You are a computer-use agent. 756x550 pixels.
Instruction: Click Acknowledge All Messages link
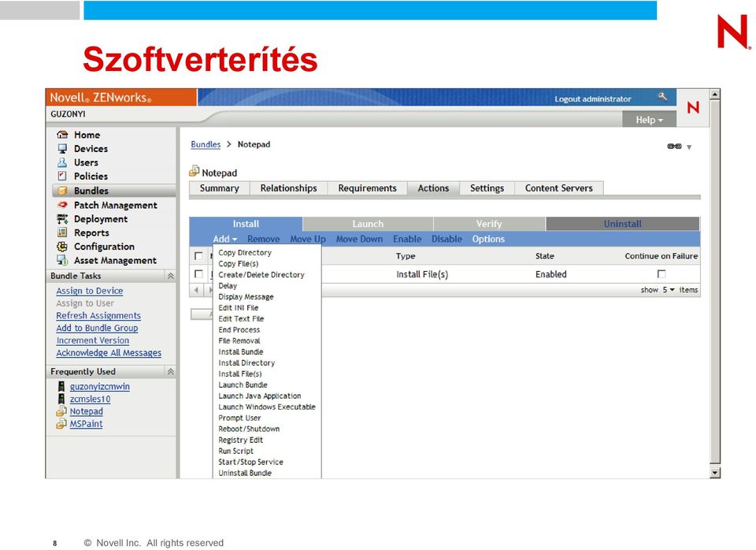click(x=109, y=353)
